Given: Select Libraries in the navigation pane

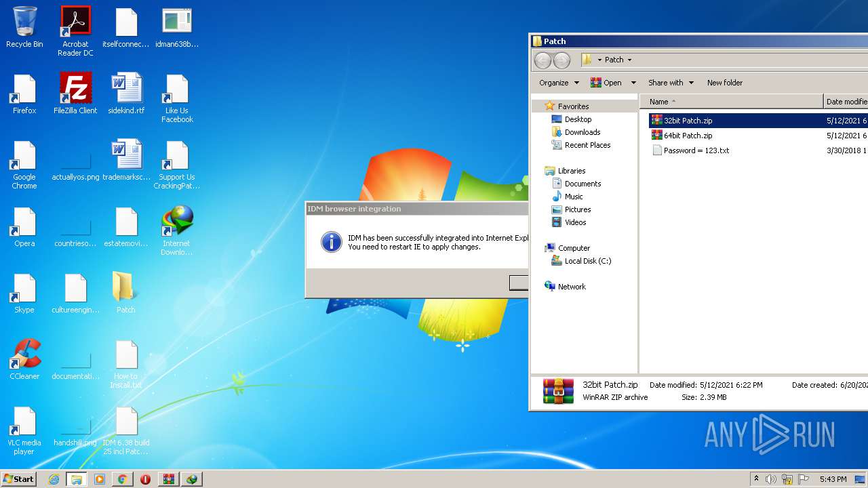Looking at the screenshot, I should click(x=572, y=171).
